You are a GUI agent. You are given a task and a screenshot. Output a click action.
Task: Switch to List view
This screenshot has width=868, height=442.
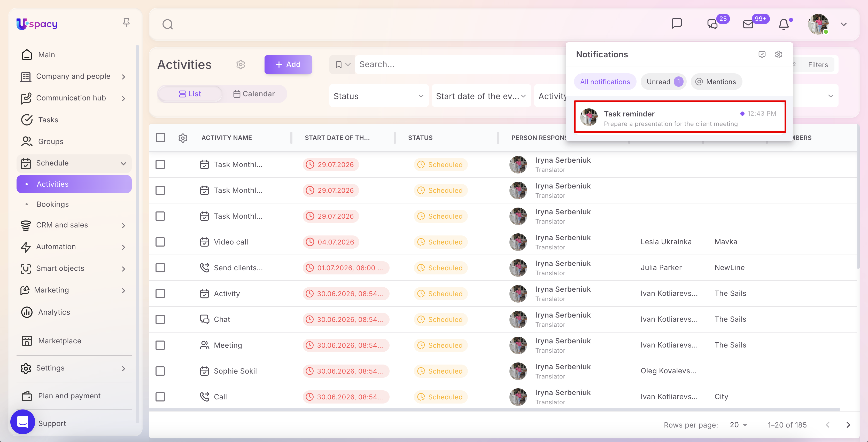click(190, 94)
